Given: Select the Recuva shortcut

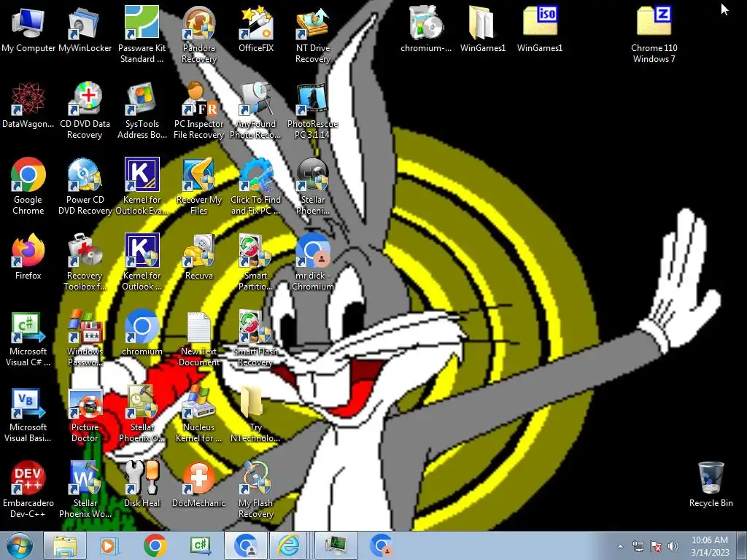Looking at the screenshot, I should coord(199,257).
